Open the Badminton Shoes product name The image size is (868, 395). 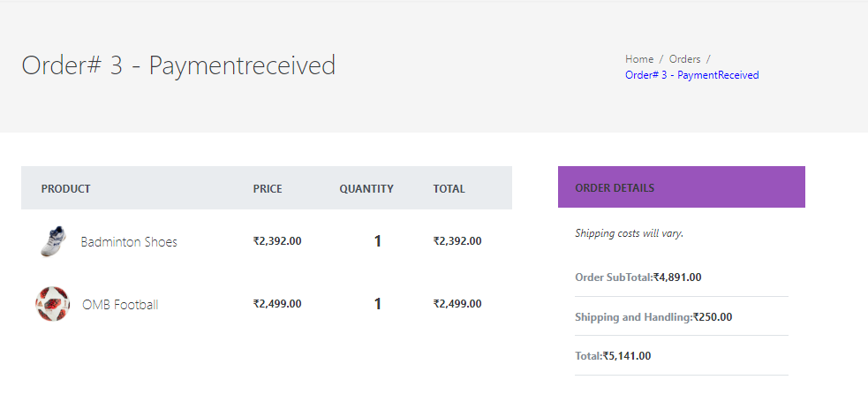[x=129, y=241]
